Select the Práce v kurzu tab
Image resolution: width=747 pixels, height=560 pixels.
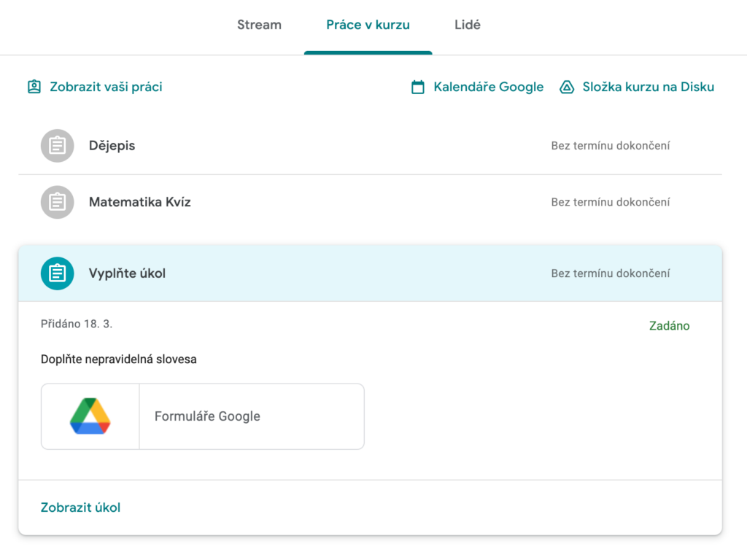click(368, 25)
